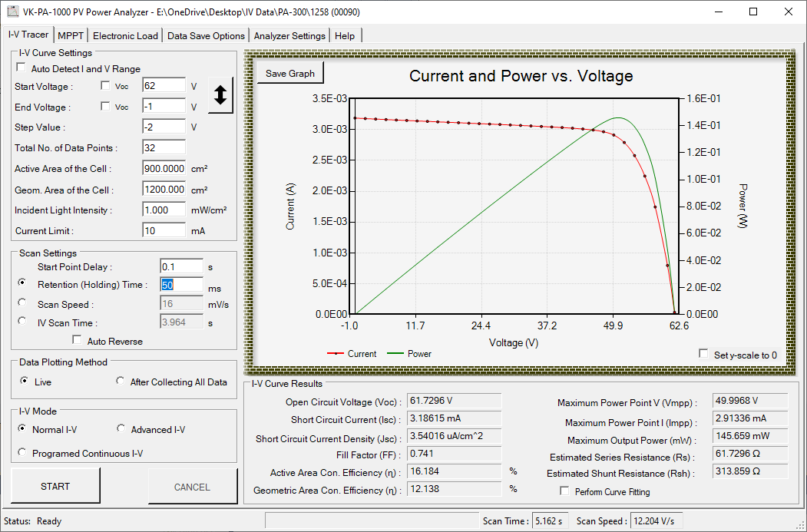Check the Voc box for Start Voltage
Image resolution: width=807 pixels, height=532 pixels.
click(x=105, y=85)
